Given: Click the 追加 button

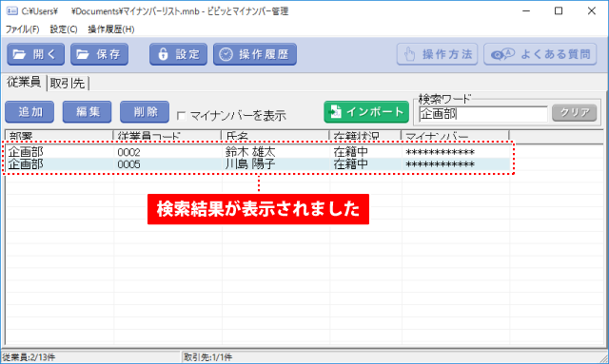Looking at the screenshot, I should (x=29, y=112).
